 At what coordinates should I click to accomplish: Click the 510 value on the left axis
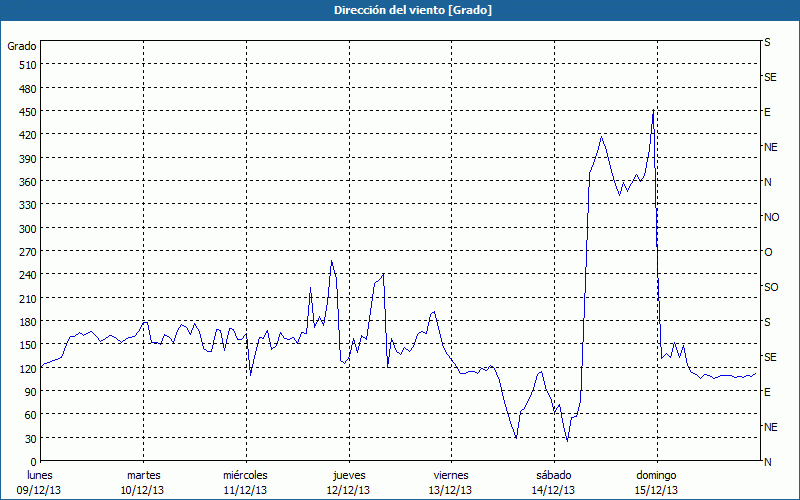coord(26,65)
